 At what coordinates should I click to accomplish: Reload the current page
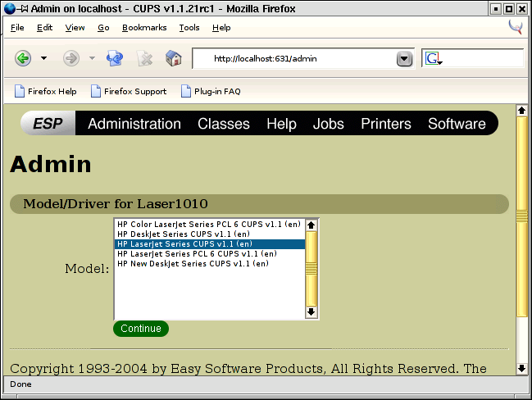coord(115,58)
